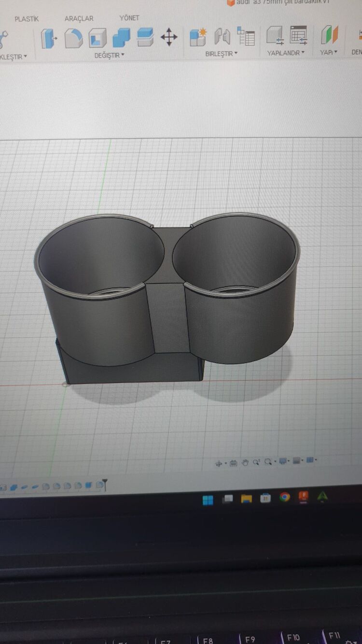The width and height of the screenshot is (362, 644).
Task: Select the Offset Plane construct icon
Action: (x=330, y=35)
